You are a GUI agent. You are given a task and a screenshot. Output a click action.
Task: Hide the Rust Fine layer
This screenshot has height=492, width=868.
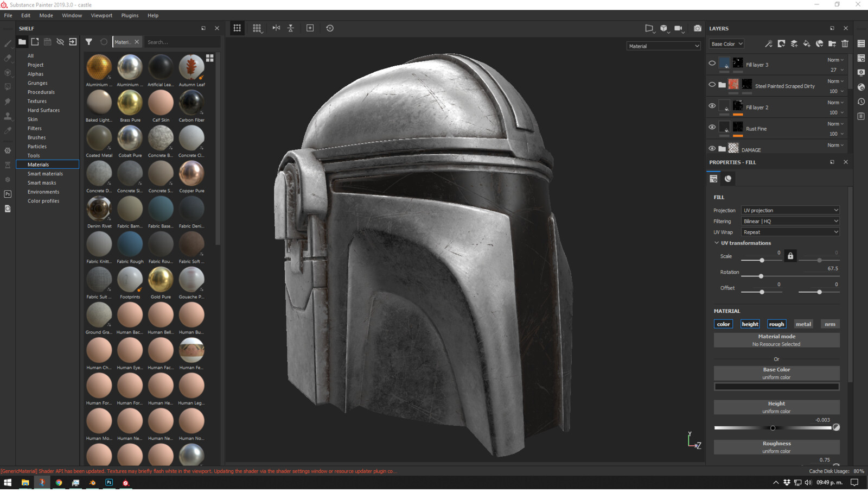(x=712, y=127)
